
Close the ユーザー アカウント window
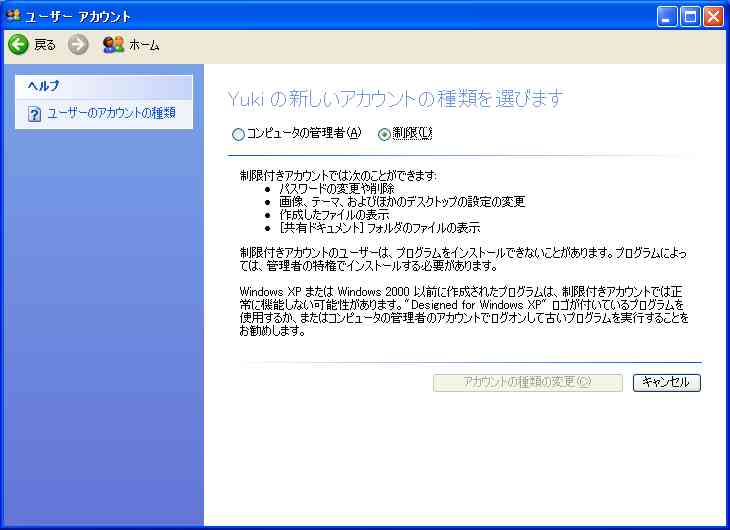click(713, 17)
